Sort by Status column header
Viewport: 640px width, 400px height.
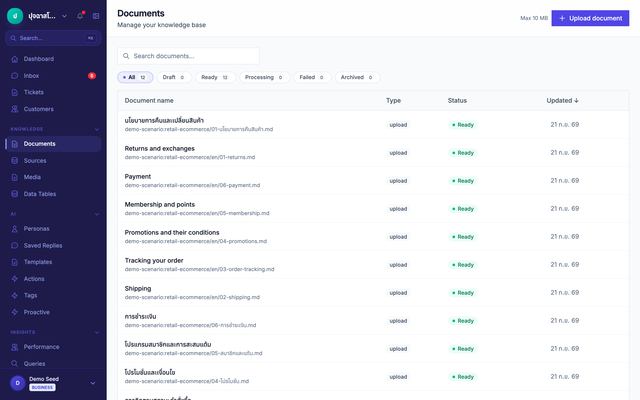pyautogui.click(x=457, y=100)
